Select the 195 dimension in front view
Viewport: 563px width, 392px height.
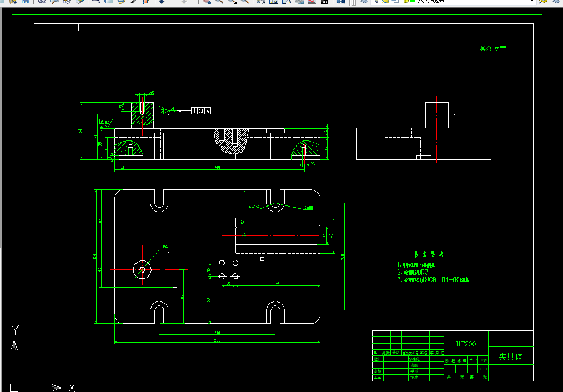point(217,168)
